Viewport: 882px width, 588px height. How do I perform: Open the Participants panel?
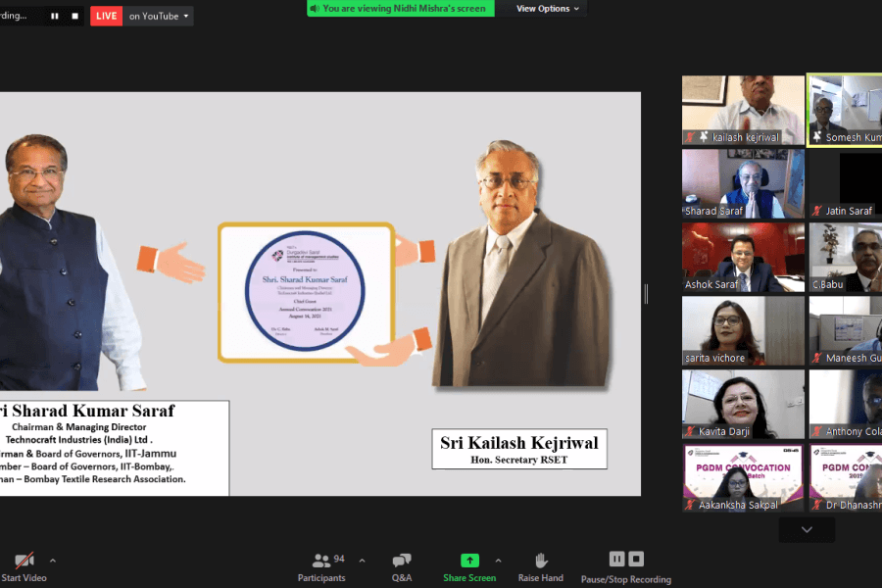321,565
